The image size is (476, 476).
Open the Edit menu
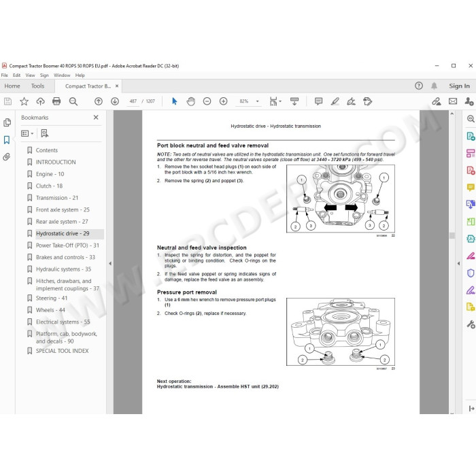pos(17,75)
